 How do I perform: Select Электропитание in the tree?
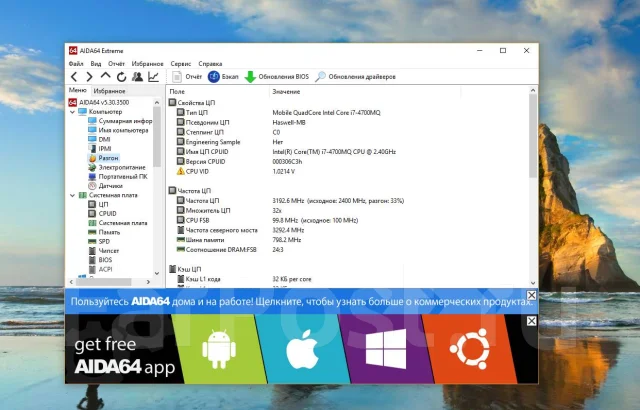click(117, 167)
